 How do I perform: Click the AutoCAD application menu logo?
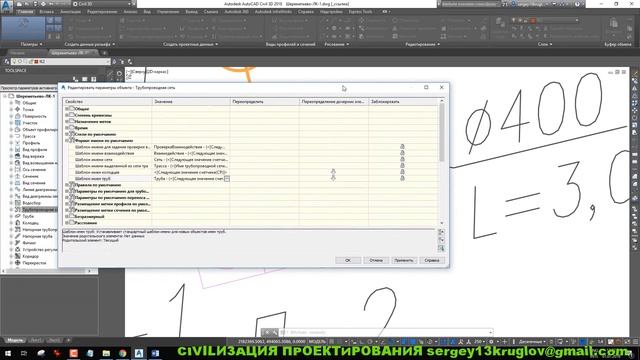point(7,7)
